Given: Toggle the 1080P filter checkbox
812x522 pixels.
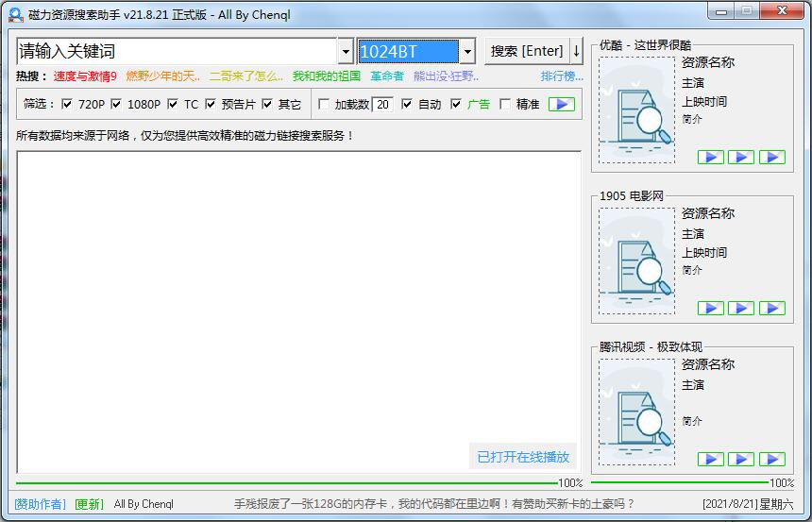Looking at the screenshot, I should [116, 104].
